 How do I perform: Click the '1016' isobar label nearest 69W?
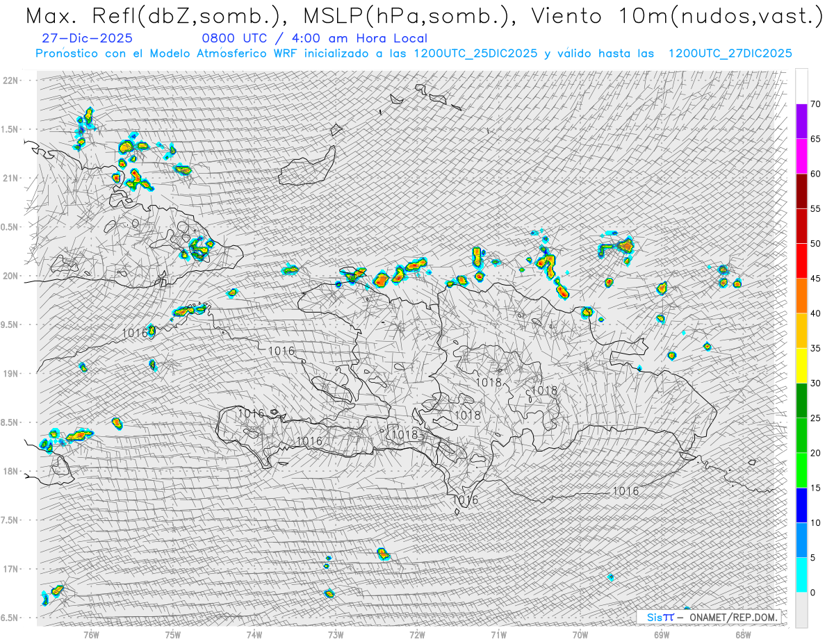(625, 491)
